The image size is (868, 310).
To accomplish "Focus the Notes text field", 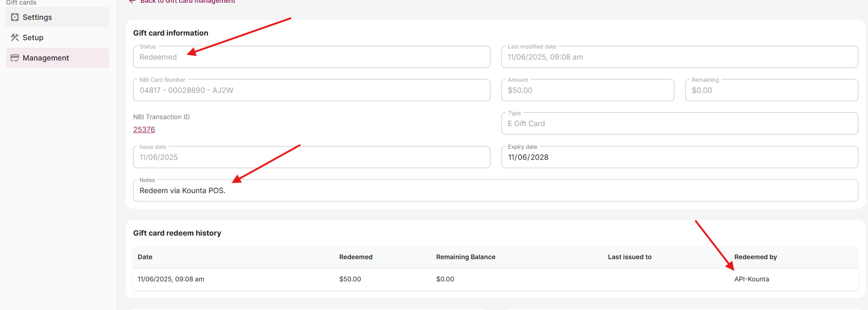I will pyautogui.click(x=495, y=191).
